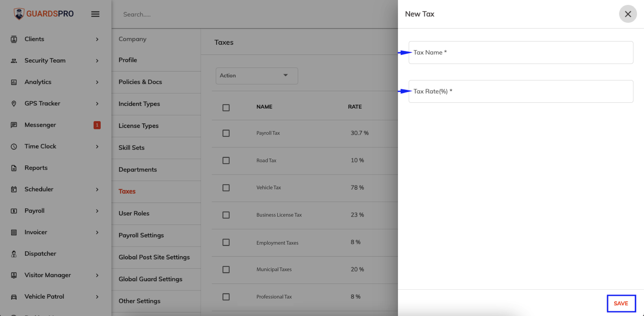Click the Reports document icon

(14, 168)
